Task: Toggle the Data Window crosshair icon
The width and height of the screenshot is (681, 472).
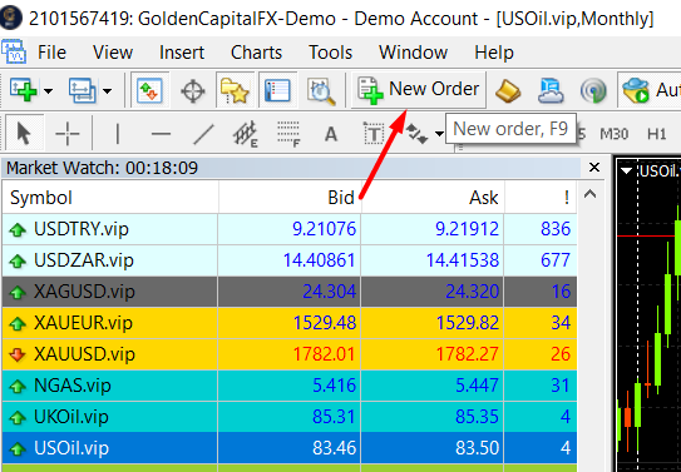Action: tap(192, 91)
